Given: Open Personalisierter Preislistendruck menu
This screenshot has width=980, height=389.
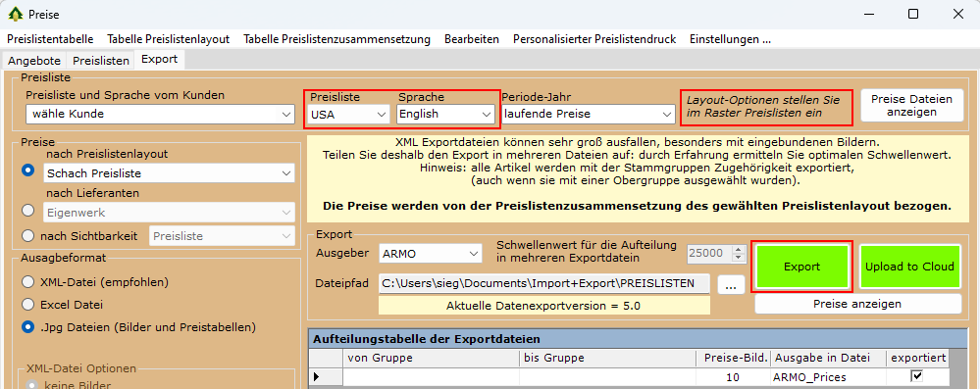Looking at the screenshot, I should point(594,39).
